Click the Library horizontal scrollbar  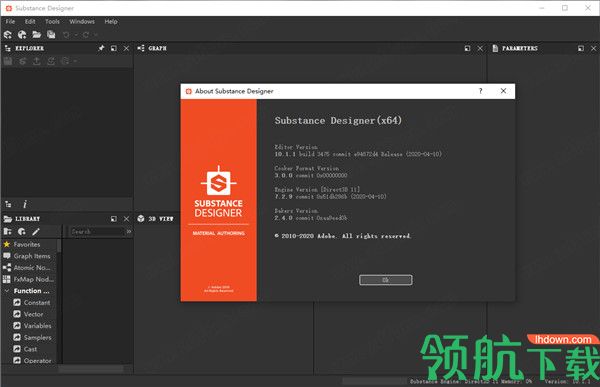[x=91, y=369]
